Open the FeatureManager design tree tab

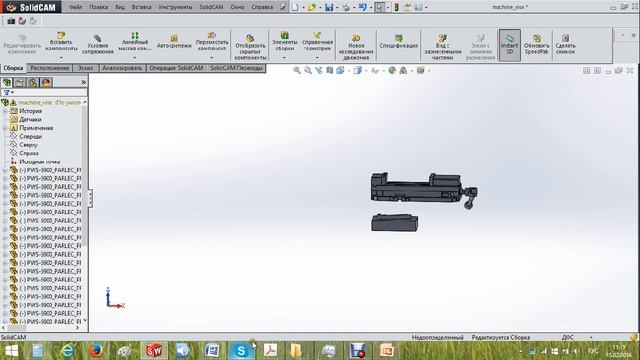click(x=7, y=82)
